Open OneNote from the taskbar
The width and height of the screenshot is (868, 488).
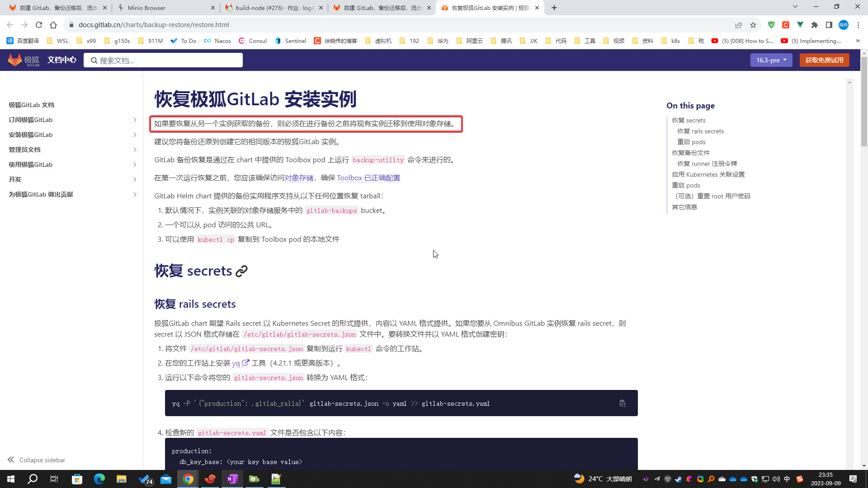coord(232,479)
